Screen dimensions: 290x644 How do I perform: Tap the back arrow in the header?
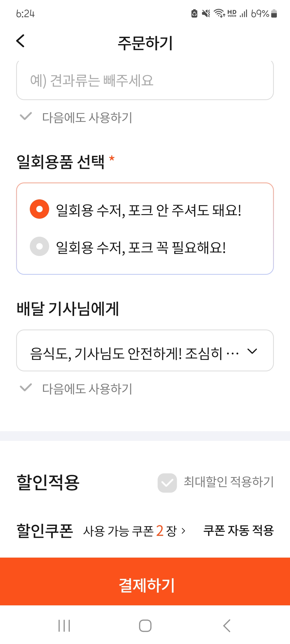20,41
